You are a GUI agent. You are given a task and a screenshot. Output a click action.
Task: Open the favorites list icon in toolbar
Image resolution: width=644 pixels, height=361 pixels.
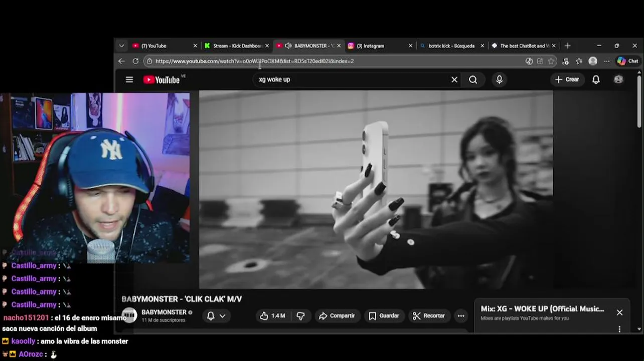[579, 61]
